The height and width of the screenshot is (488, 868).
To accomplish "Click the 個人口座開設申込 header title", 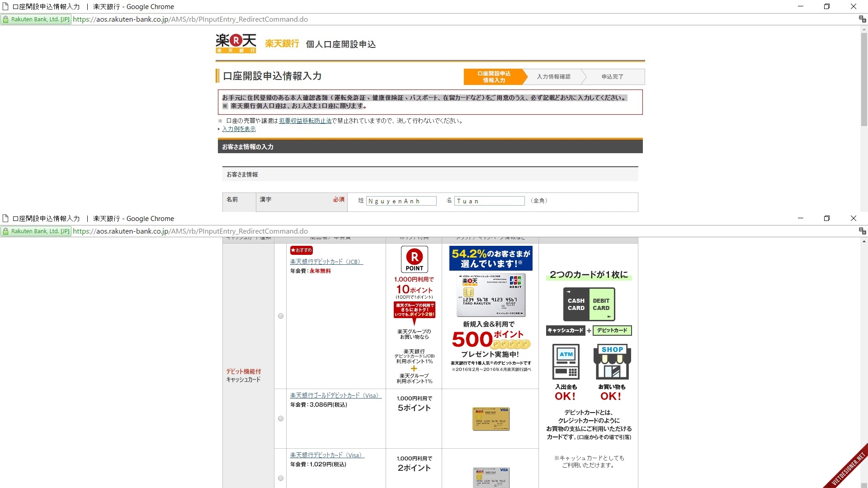I will 341,44.
